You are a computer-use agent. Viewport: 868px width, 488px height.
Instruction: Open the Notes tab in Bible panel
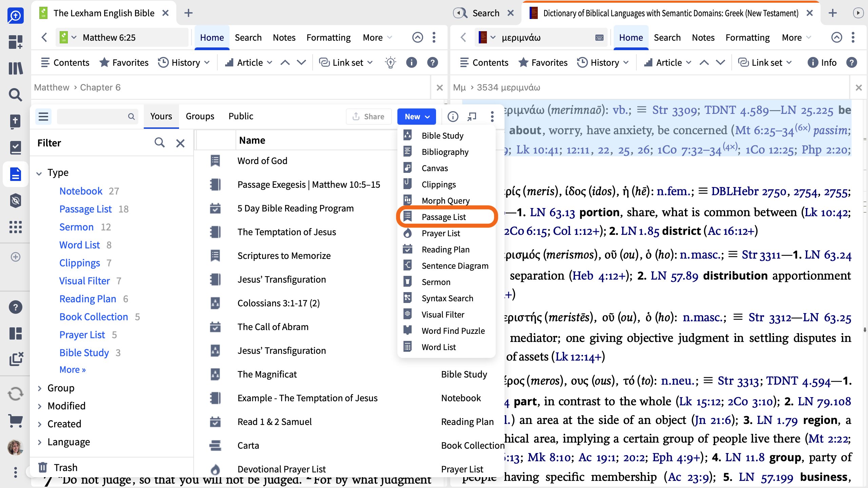284,37
